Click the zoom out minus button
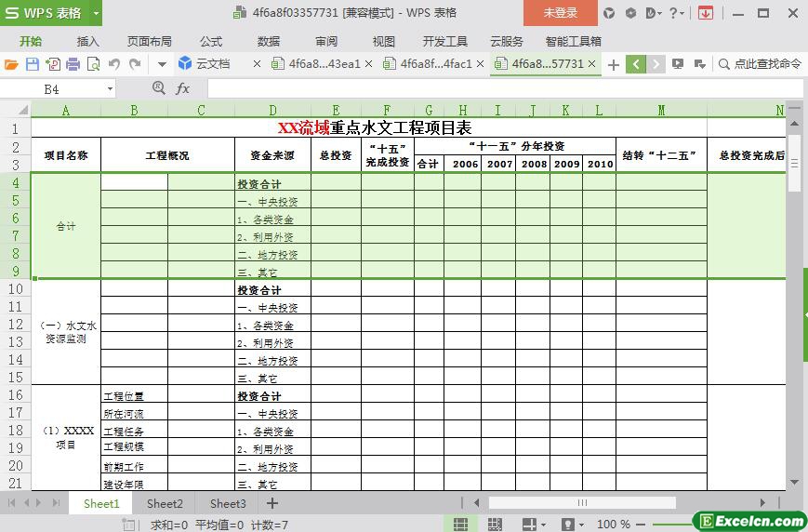Image resolution: width=808 pixels, height=532 pixels. 641,525
